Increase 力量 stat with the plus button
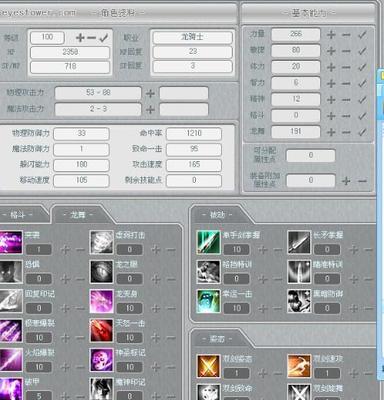384x400 pixels. pyautogui.click(x=331, y=34)
